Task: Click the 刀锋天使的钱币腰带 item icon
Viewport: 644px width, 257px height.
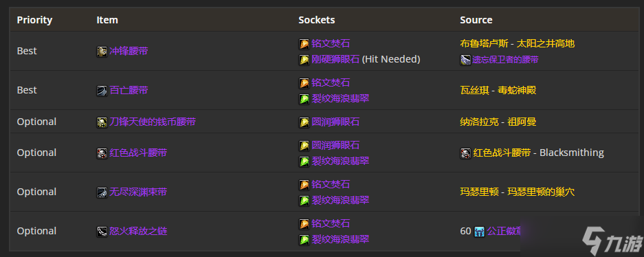Action: 102,122
